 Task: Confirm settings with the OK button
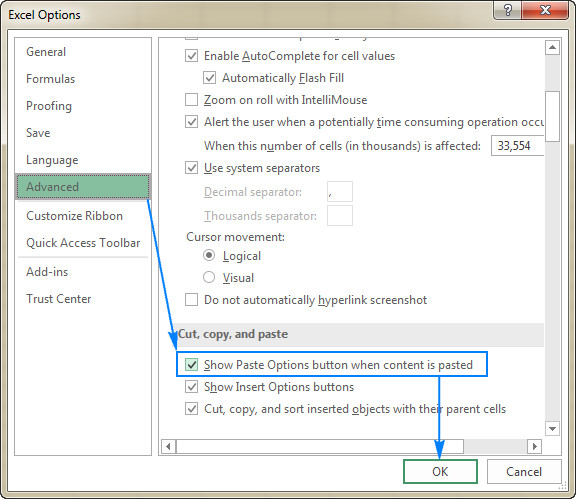pyautogui.click(x=440, y=471)
